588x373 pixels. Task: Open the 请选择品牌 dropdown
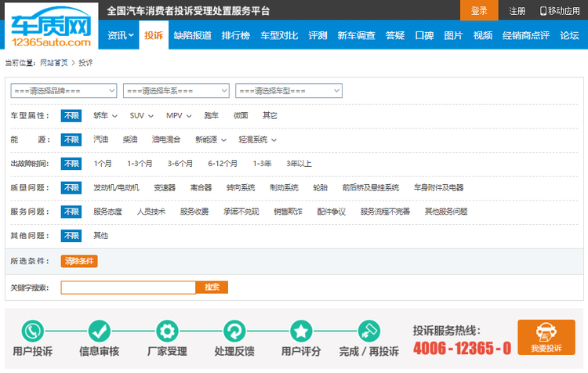pyautogui.click(x=64, y=91)
